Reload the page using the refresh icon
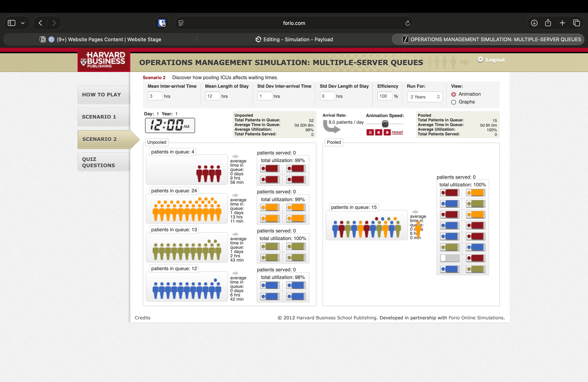Viewport: 588px width, 382px height. click(x=407, y=23)
